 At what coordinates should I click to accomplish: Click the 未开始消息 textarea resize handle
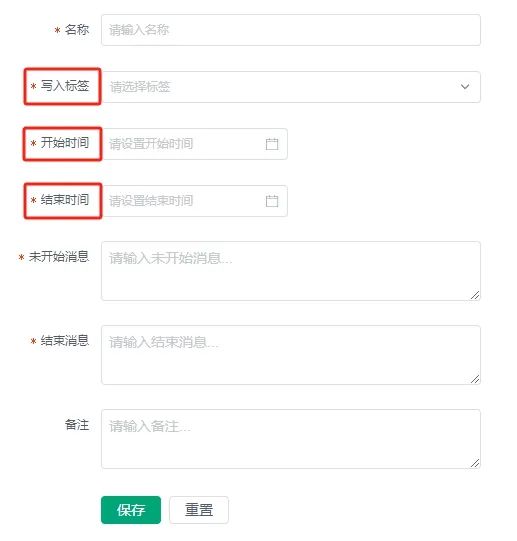[x=475, y=295]
